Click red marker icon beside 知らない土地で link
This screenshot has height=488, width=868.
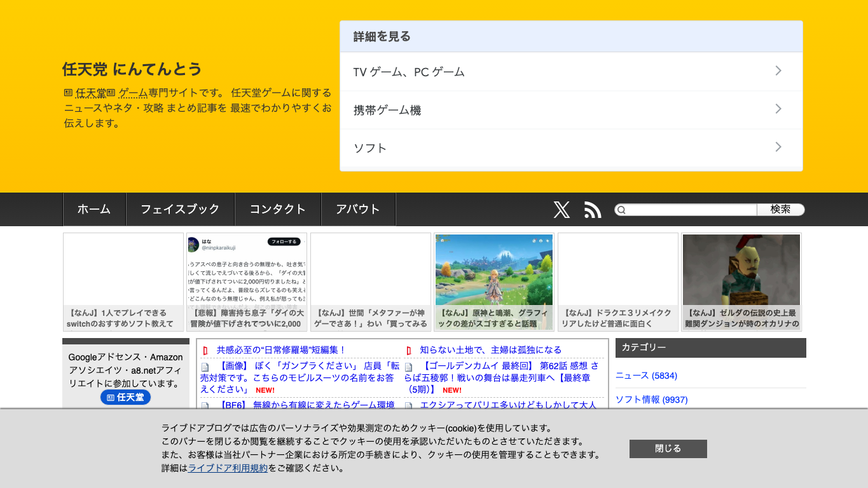pos(408,350)
